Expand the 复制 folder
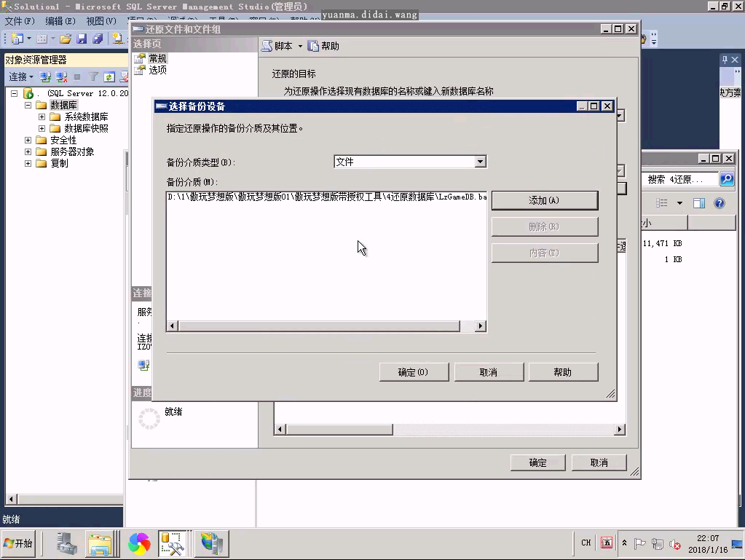745x560 pixels. click(28, 163)
